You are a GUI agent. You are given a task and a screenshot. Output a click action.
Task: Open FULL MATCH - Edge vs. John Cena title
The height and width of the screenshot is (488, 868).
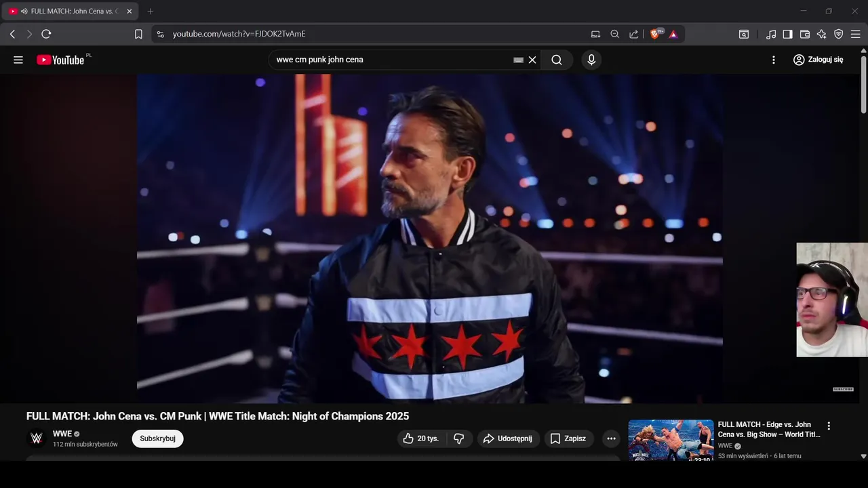pyautogui.click(x=769, y=430)
